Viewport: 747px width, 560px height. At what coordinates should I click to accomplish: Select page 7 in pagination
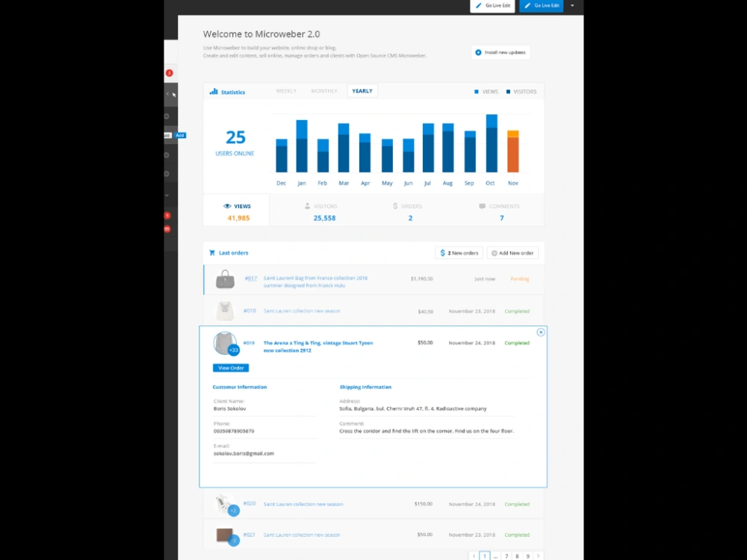[506, 556]
